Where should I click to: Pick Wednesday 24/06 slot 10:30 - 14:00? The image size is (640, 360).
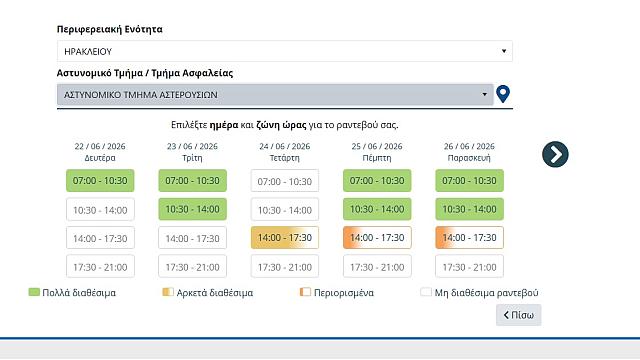284,209
